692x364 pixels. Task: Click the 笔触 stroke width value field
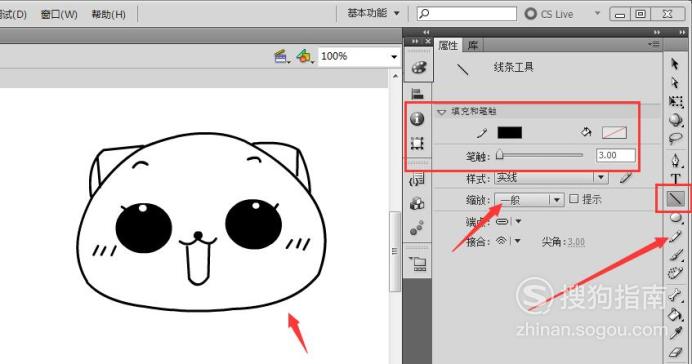tap(616, 155)
